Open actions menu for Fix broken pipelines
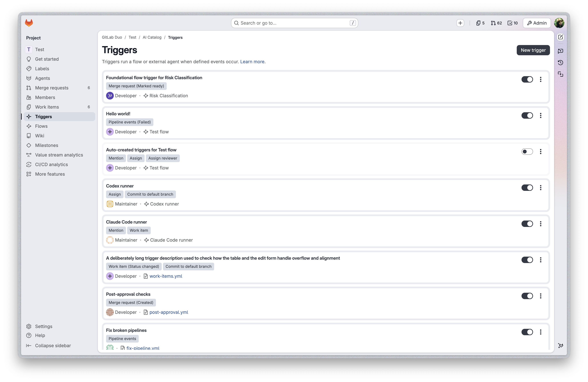Viewport: 588px width, 382px height. coord(541,332)
